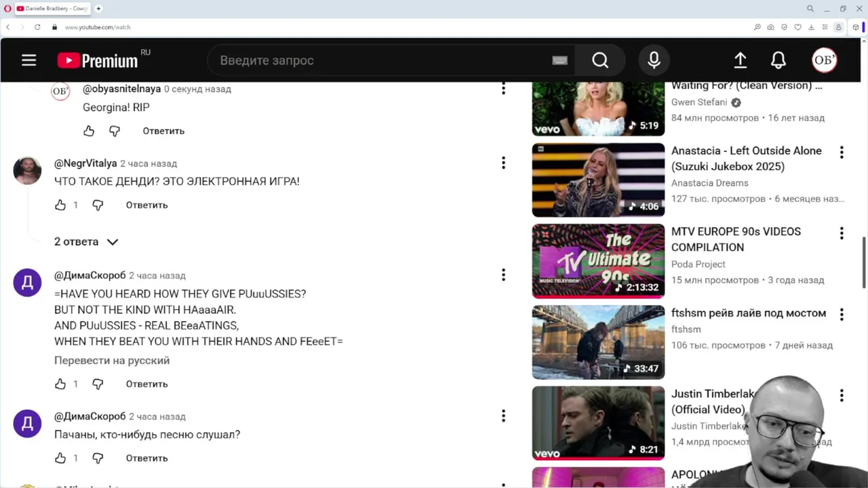Dislike the 'HAVE YOU HEARD' comment

coord(98,384)
